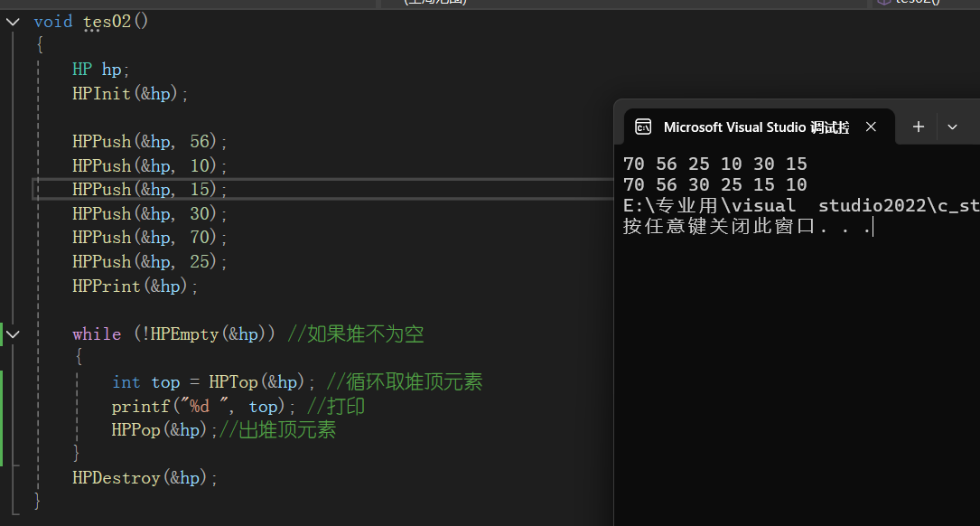980x526 pixels.
Task: Click the highlighted line HPPush(&hp, 15);
Action: [x=149, y=190]
